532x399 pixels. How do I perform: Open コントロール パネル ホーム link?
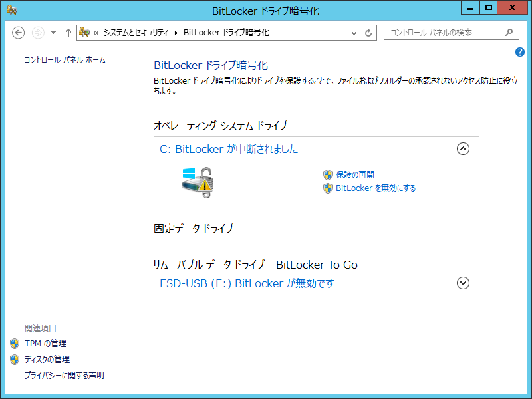[x=65, y=60]
